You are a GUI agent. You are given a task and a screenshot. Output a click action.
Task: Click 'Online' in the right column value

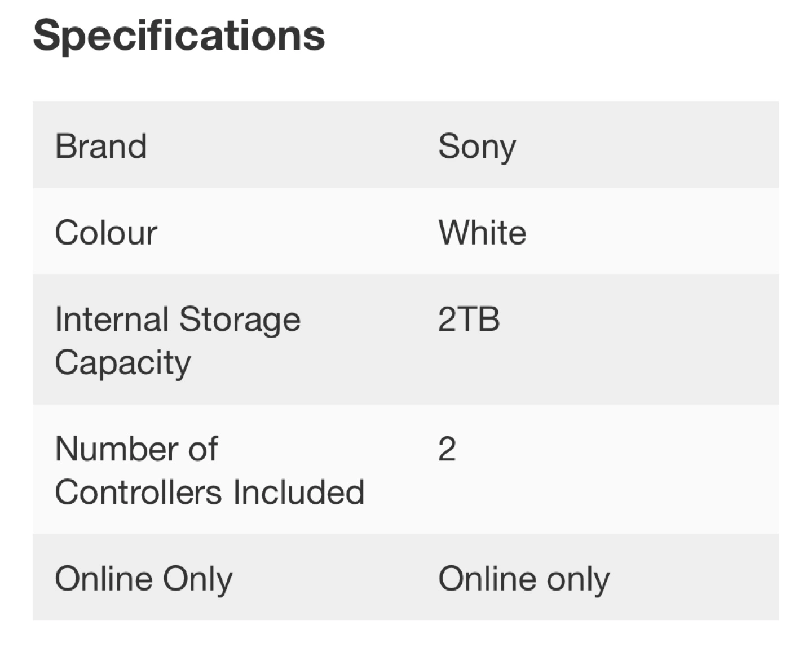click(487, 578)
